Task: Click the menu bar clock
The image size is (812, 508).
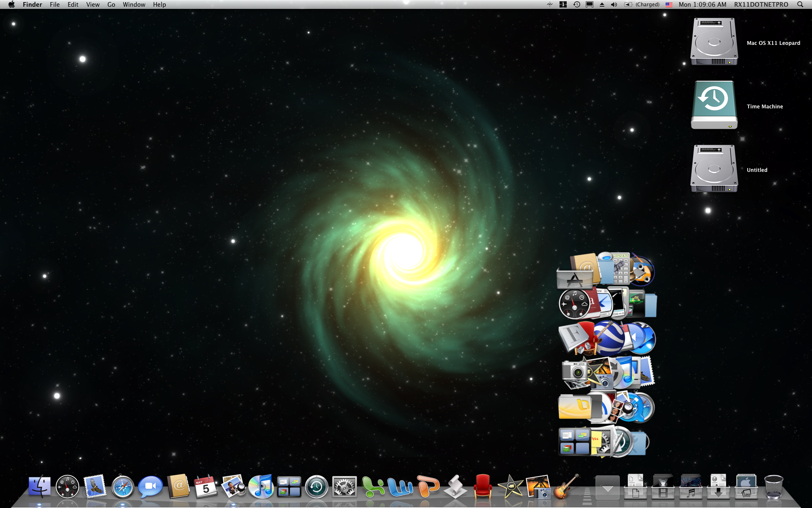Action: point(702,5)
